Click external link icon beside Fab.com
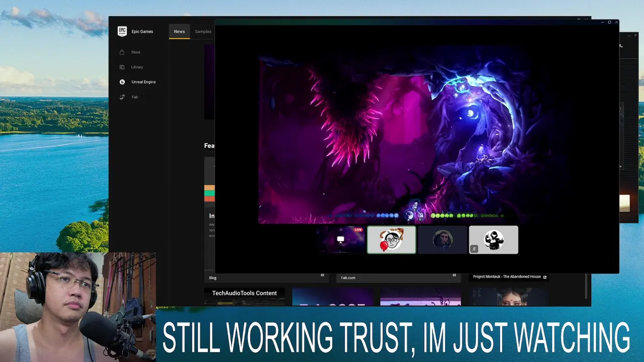The width and height of the screenshot is (644, 362). (x=454, y=275)
